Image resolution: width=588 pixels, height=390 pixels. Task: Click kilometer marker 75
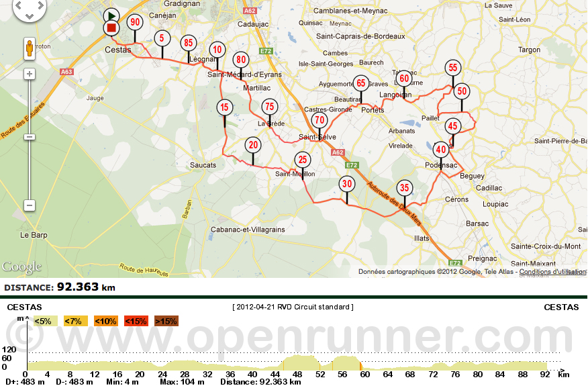270,107
